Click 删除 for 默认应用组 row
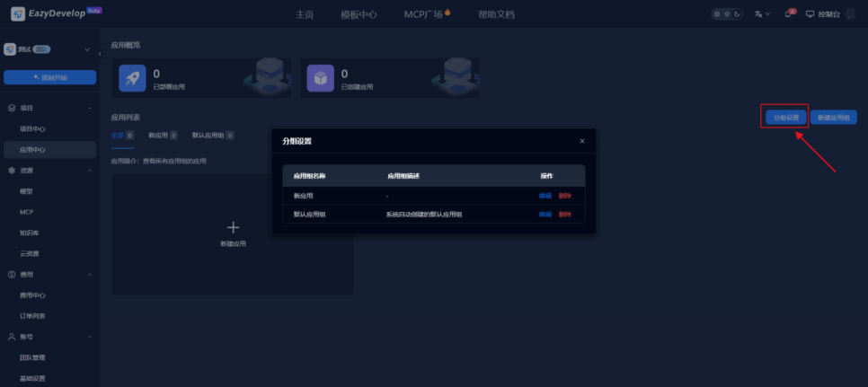Screen dimensions: 868x387 click(564, 215)
